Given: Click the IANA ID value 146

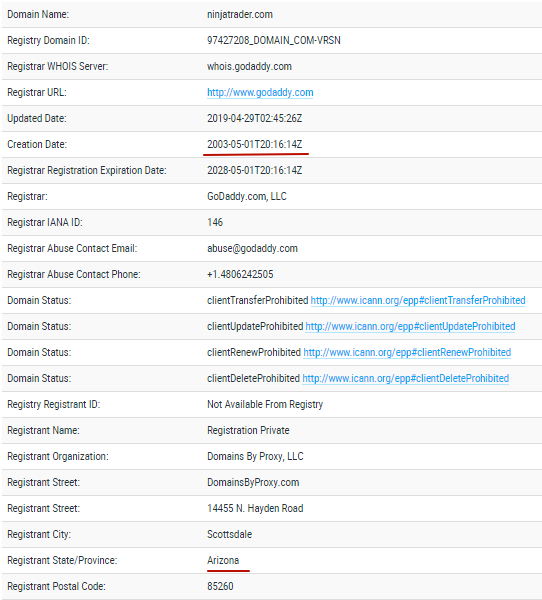Looking at the screenshot, I should 215,222.
